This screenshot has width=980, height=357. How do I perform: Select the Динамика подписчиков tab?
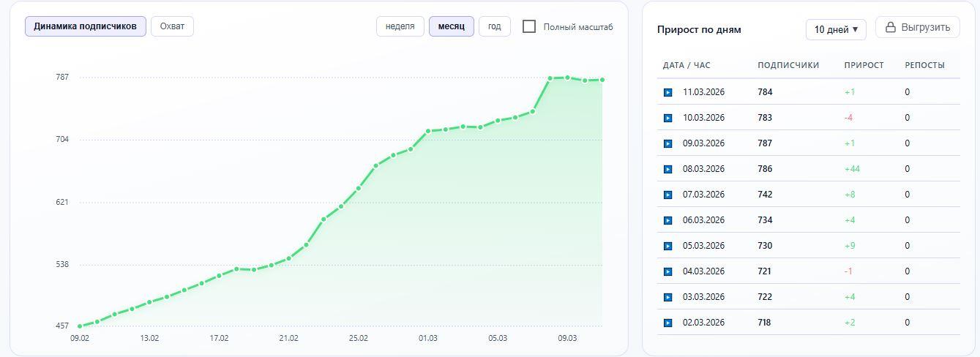[85, 26]
